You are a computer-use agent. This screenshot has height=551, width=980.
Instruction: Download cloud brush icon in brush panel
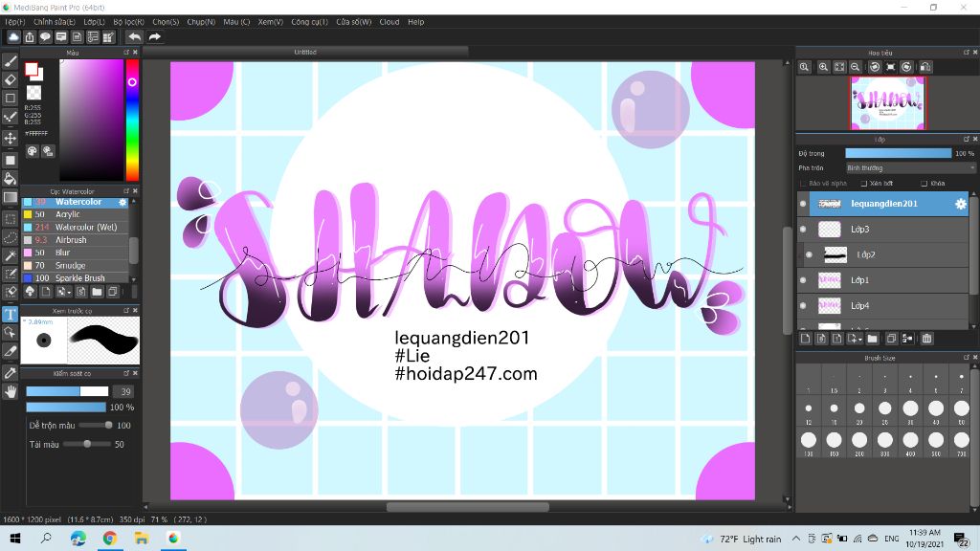[x=30, y=292]
